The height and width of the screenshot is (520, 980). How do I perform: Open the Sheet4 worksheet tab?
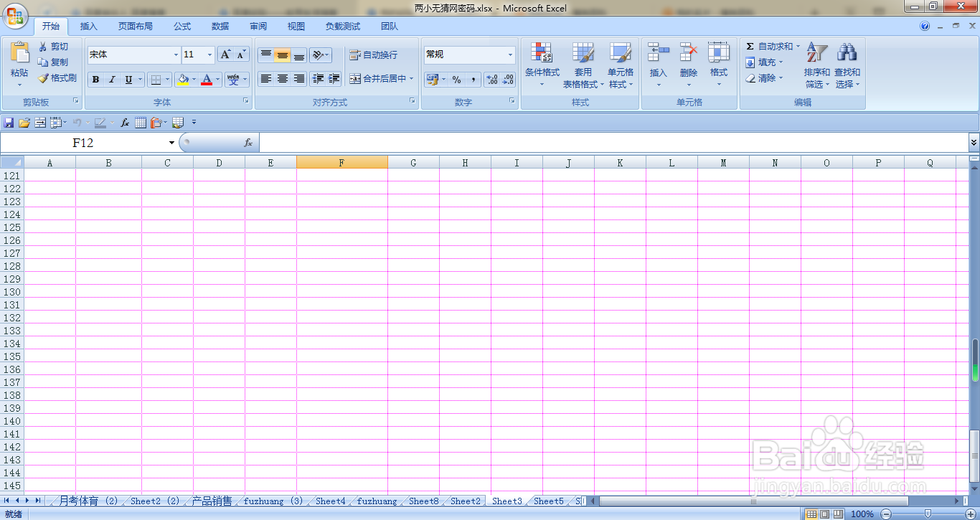[331, 501]
